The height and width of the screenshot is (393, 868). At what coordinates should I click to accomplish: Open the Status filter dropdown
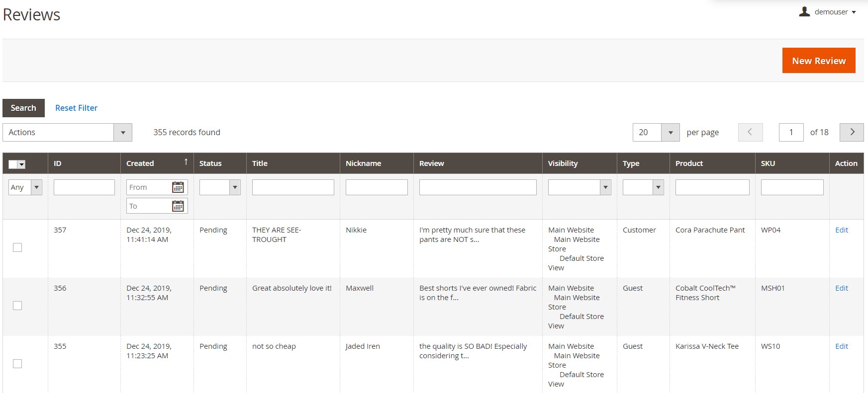tap(220, 187)
